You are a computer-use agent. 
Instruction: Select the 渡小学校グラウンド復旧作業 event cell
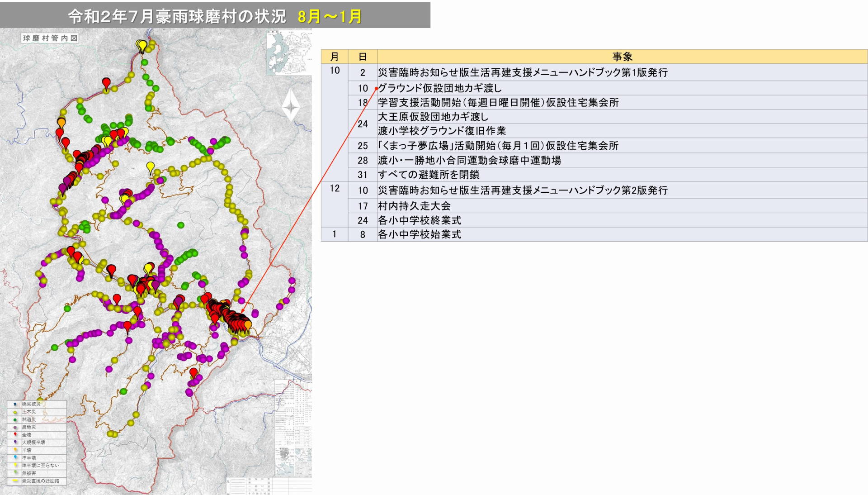(623, 131)
